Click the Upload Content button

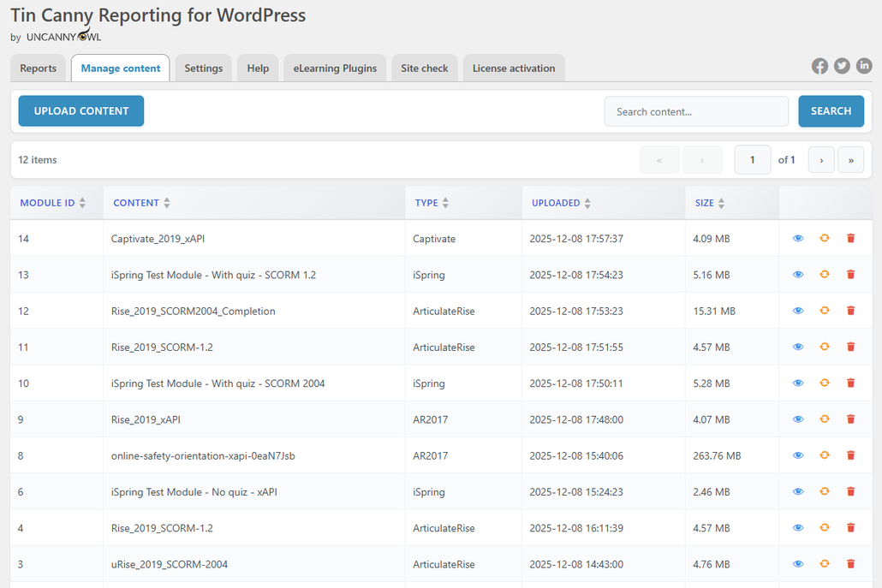[x=81, y=110]
